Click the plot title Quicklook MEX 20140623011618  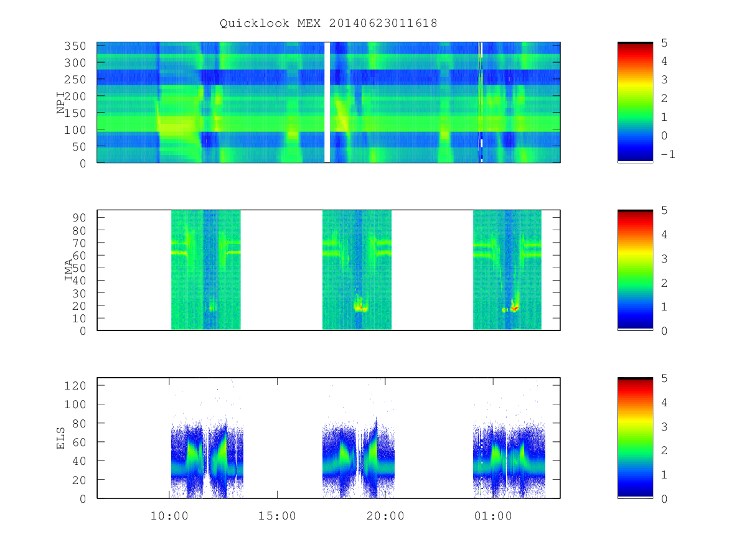[x=329, y=24]
